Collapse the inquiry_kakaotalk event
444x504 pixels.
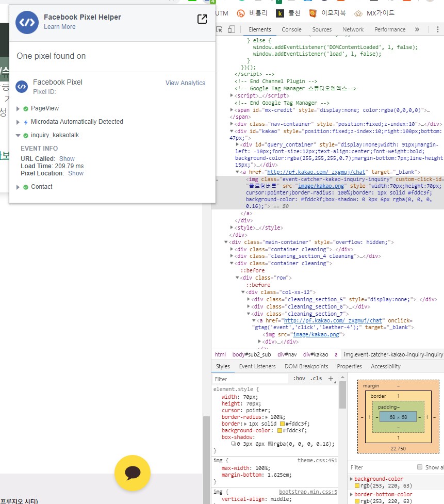click(18, 136)
